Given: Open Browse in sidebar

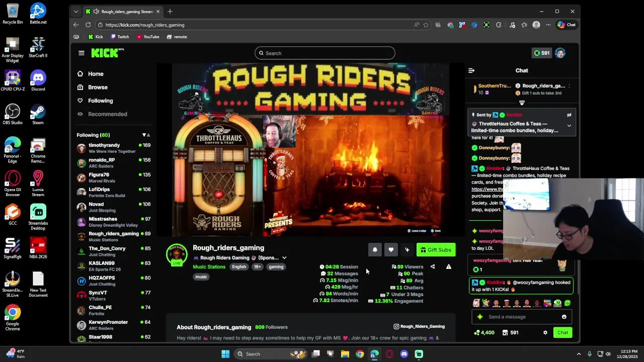Looking at the screenshot, I should click(93, 87).
